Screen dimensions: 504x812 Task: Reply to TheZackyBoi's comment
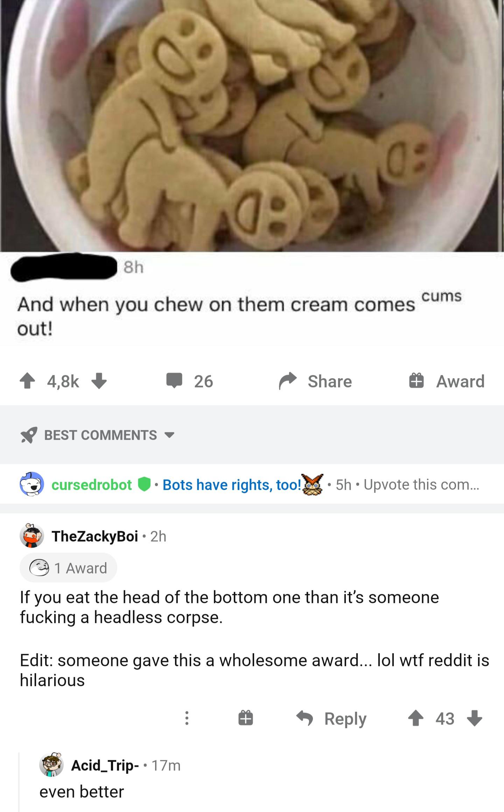[x=331, y=719]
